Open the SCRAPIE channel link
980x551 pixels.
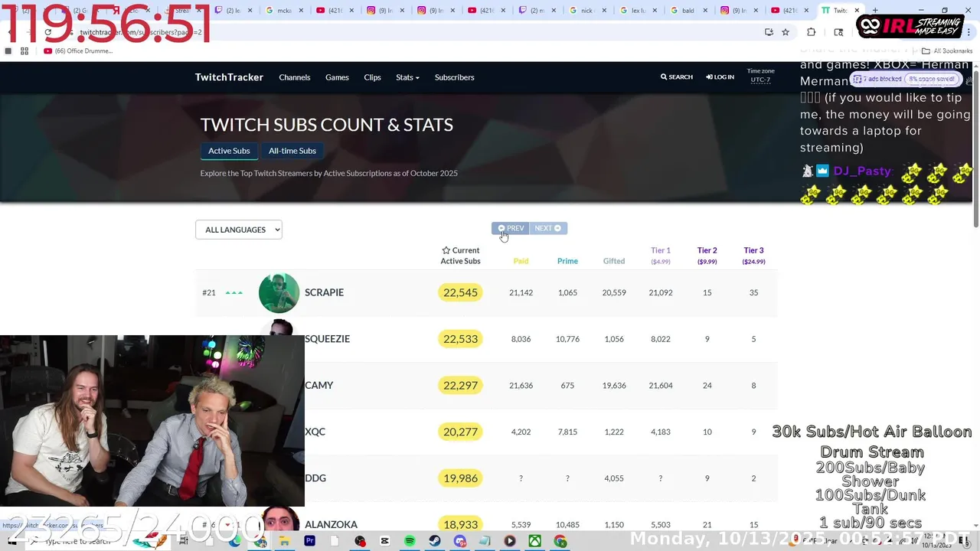(324, 292)
